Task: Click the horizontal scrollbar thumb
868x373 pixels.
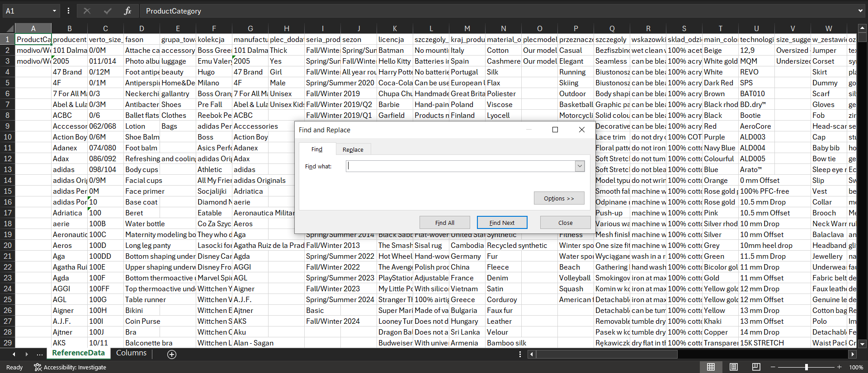Action: click(x=607, y=354)
